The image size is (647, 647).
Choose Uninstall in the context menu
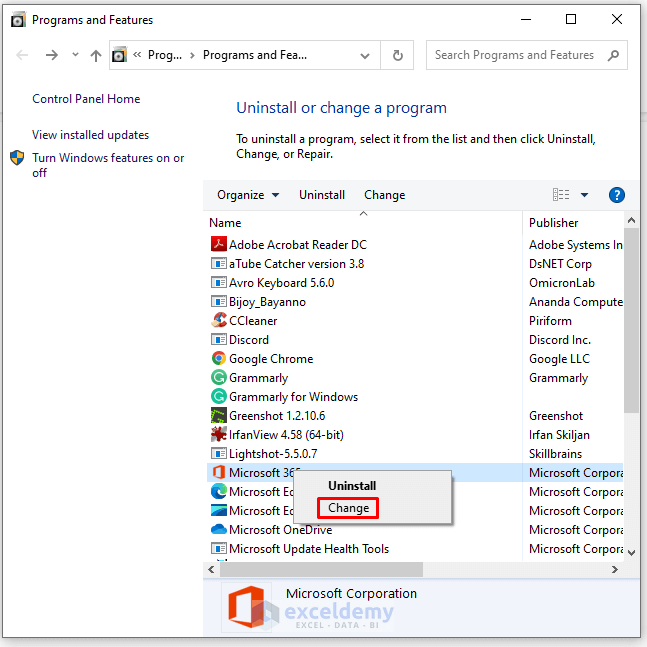coord(352,486)
